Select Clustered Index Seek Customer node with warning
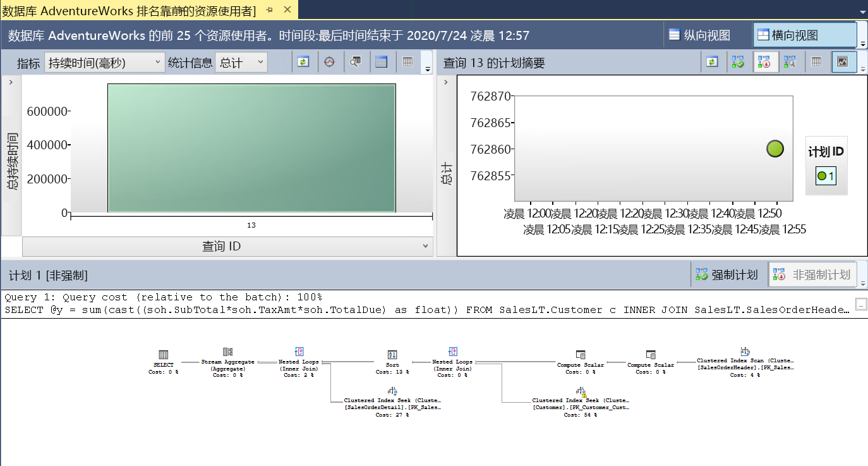868x466 pixels. coord(581,402)
